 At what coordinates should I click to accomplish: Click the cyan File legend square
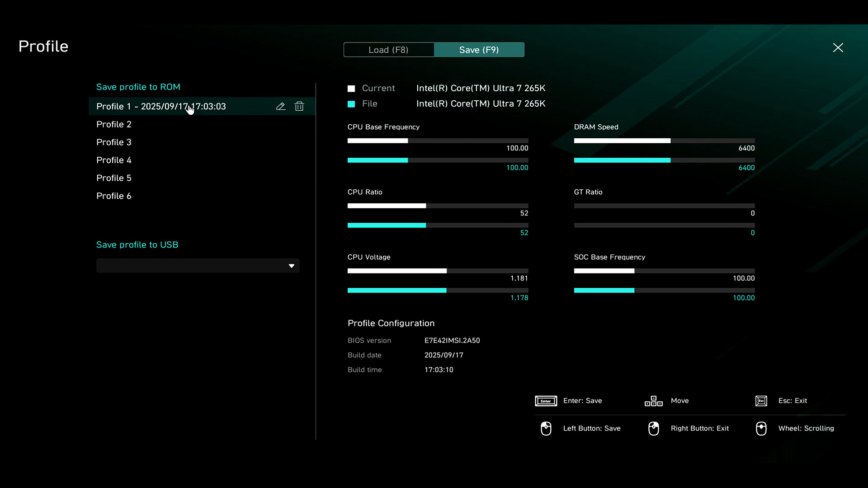[x=351, y=104]
